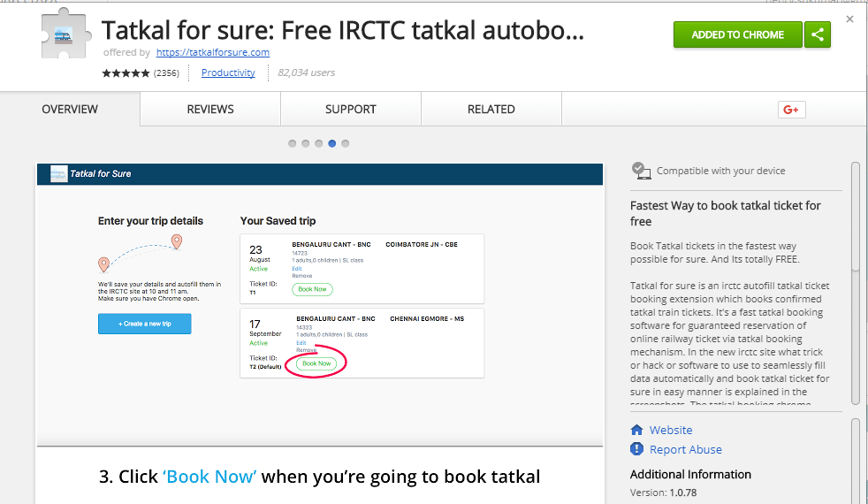Click the 'Tatkal for sure: Free IRCTC' title

pyautogui.click(x=343, y=30)
